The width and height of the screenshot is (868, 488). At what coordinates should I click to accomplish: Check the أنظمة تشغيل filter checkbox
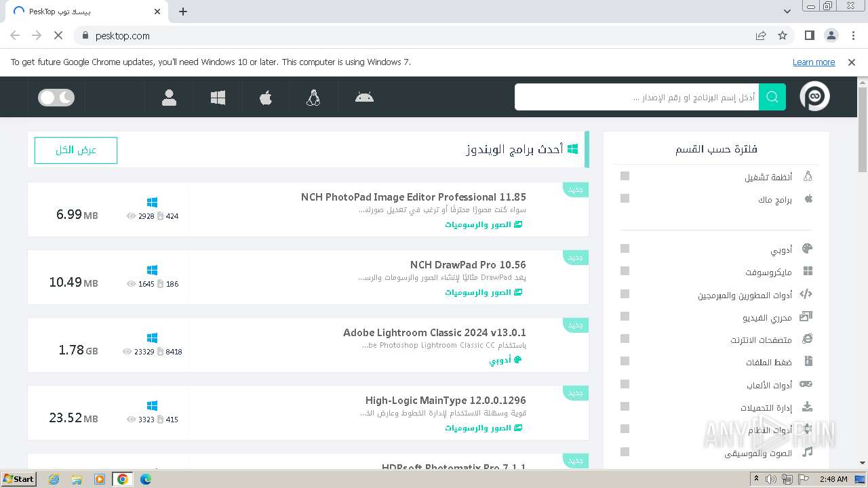tap(625, 176)
